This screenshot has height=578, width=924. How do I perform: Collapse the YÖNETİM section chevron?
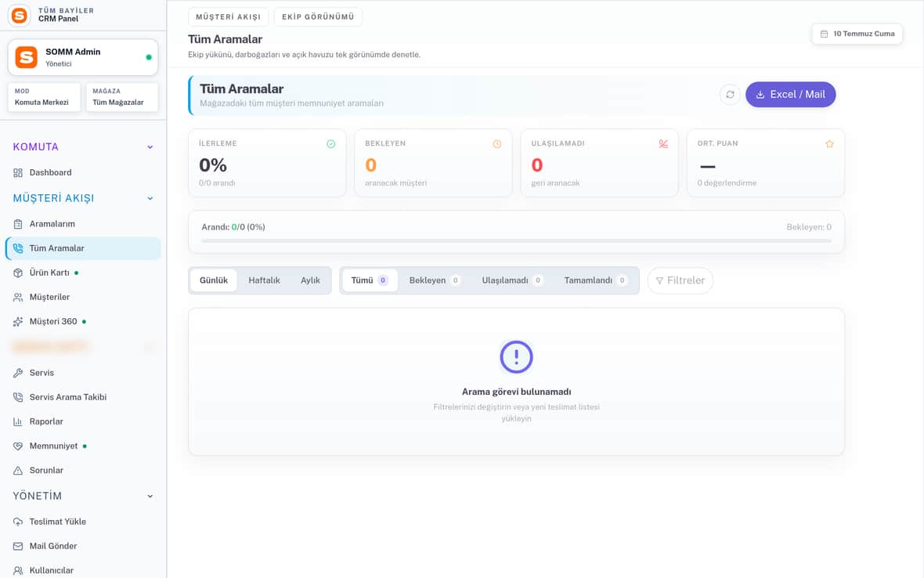pos(150,496)
